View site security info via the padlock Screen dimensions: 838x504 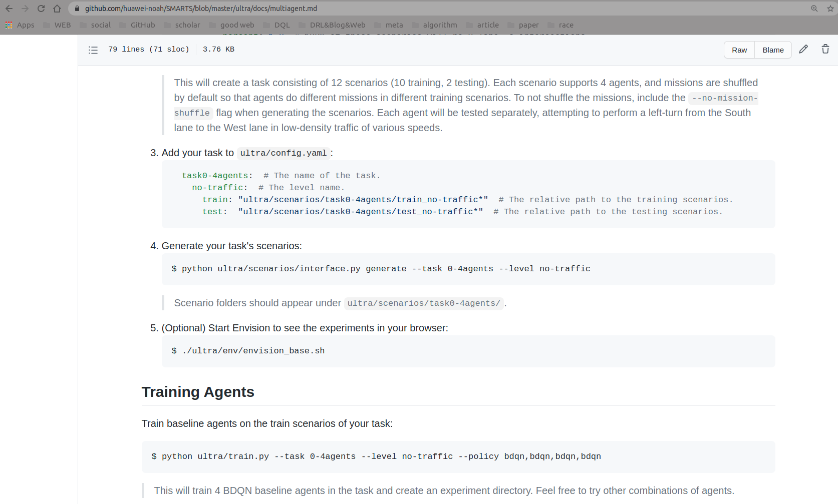pyautogui.click(x=76, y=8)
